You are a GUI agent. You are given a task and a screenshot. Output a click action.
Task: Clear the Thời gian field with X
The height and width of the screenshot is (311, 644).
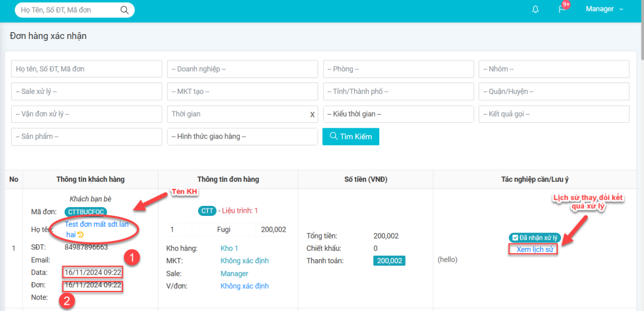312,115
